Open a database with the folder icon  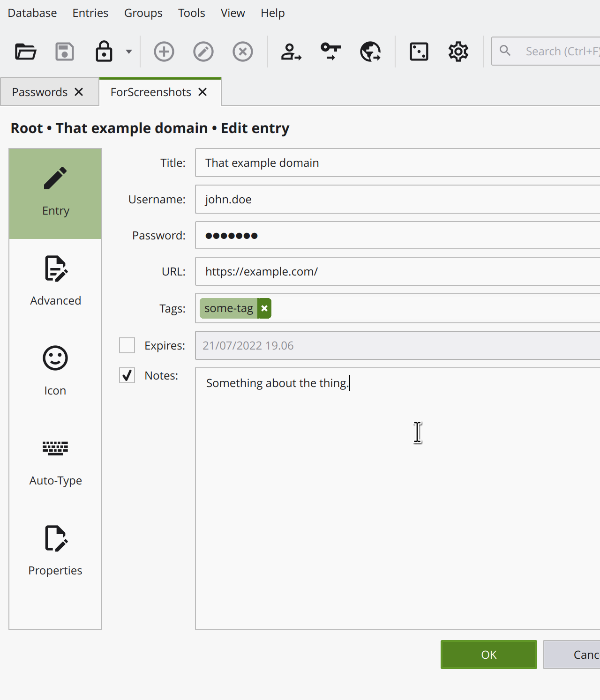click(25, 52)
